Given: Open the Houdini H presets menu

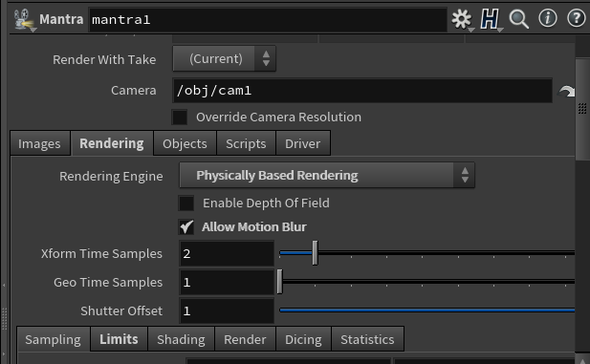Looking at the screenshot, I should (x=490, y=19).
